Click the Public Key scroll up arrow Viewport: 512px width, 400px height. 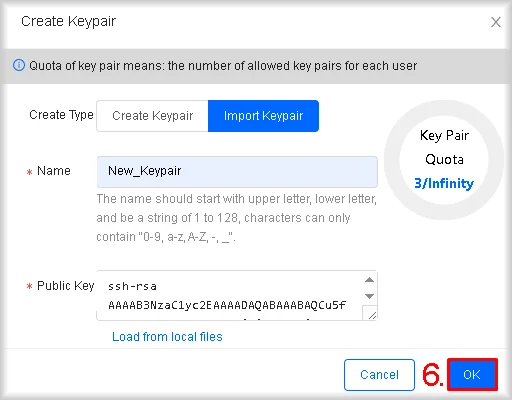(369, 280)
